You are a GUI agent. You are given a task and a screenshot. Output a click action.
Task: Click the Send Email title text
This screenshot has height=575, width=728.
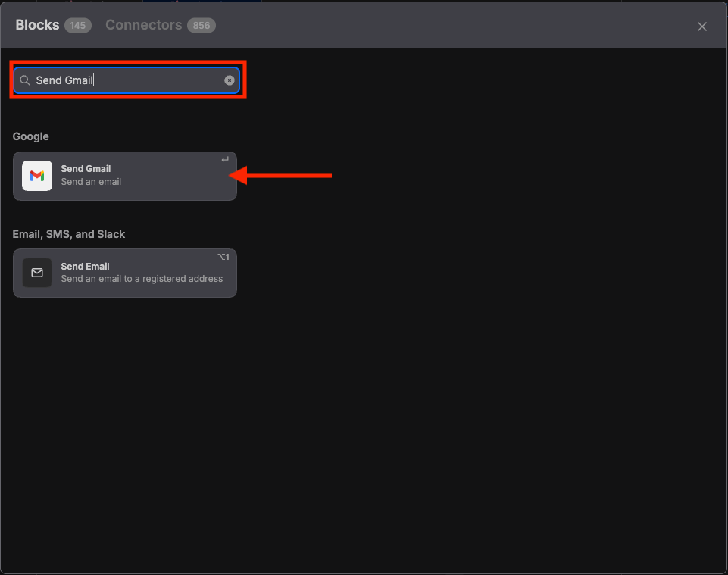tap(85, 266)
